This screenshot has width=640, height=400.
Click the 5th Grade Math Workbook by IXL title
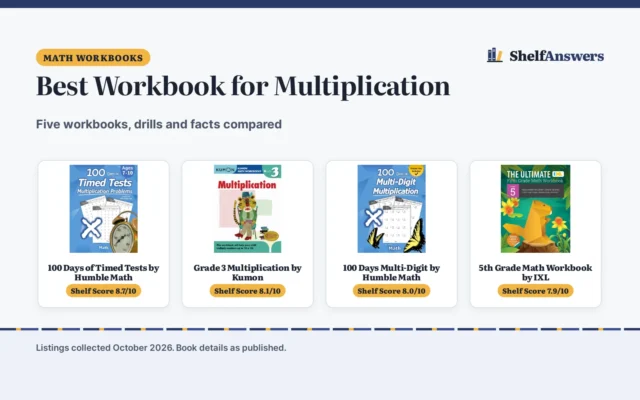click(536, 272)
